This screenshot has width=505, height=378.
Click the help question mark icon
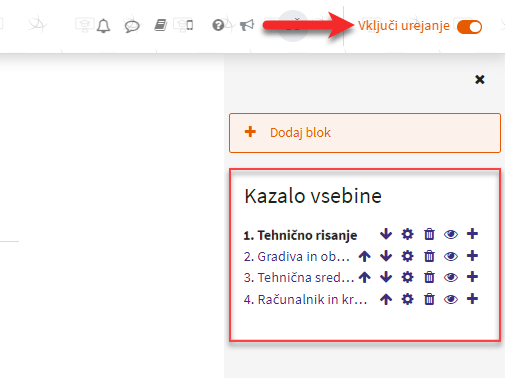[x=218, y=25]
